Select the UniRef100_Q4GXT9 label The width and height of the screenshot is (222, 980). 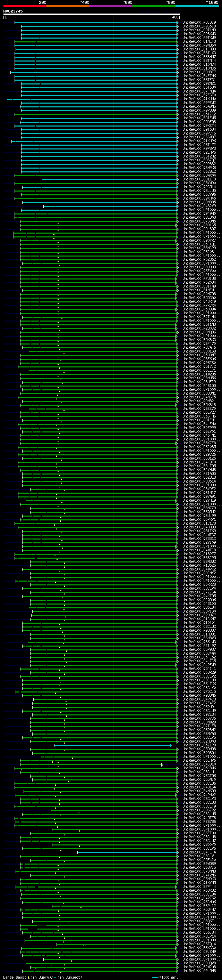pyautogui.click(x=199, y=302)
